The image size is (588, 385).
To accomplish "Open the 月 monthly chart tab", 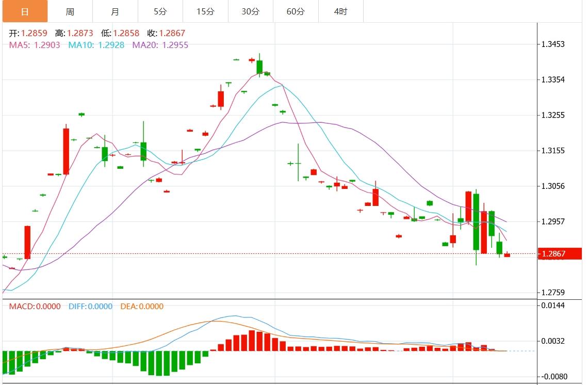I will (115, 11).
